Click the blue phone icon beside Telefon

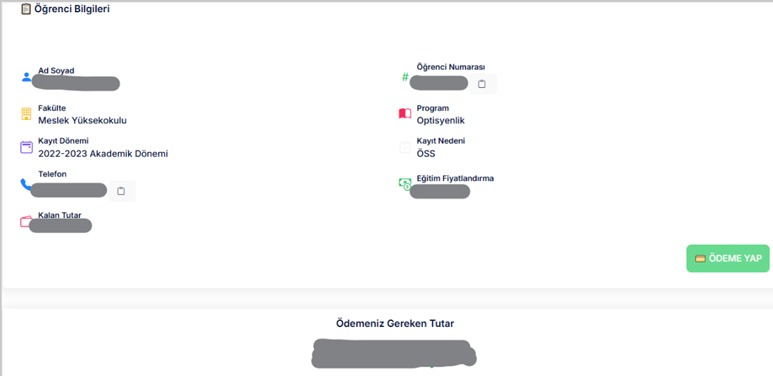coord(26,184)
